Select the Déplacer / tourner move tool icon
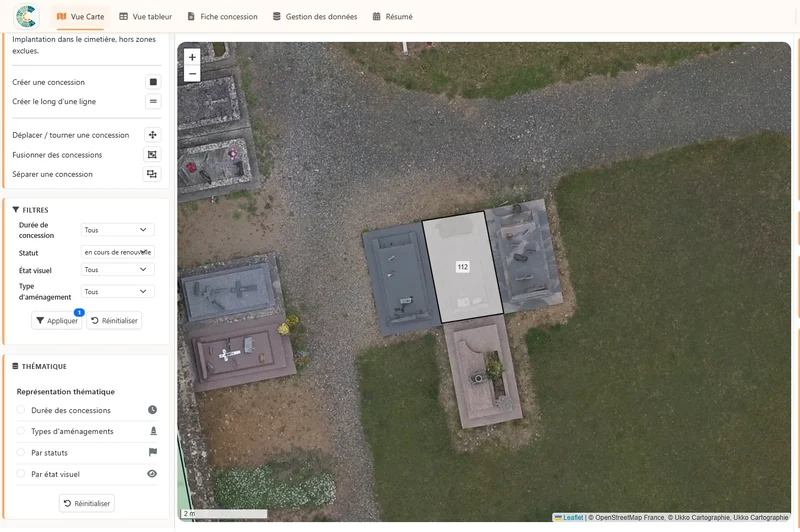 pyautogui.click(x=152, y=135)
